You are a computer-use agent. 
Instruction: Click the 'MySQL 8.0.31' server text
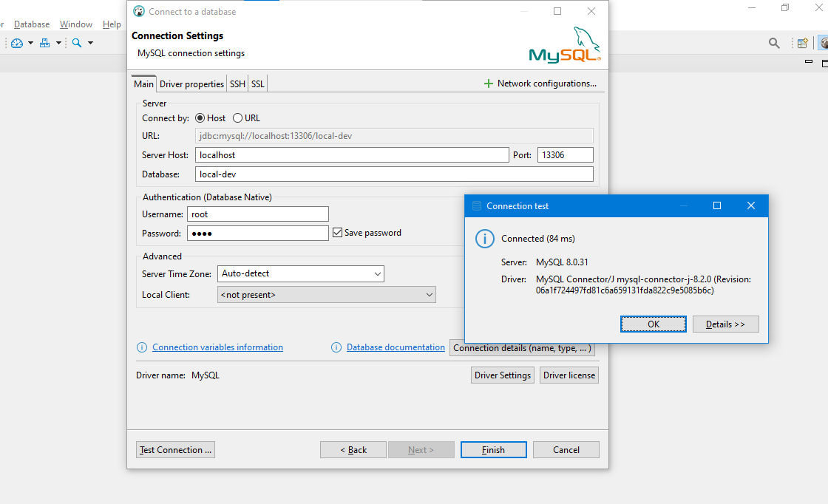click(562, 262)
